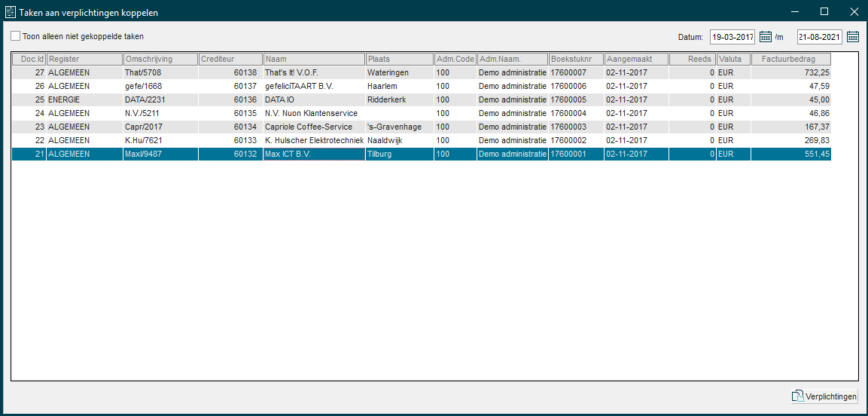This screenshot has height=416, width=868.
Task: Click the end date field 21-08-2021
Action: point(819,37)
